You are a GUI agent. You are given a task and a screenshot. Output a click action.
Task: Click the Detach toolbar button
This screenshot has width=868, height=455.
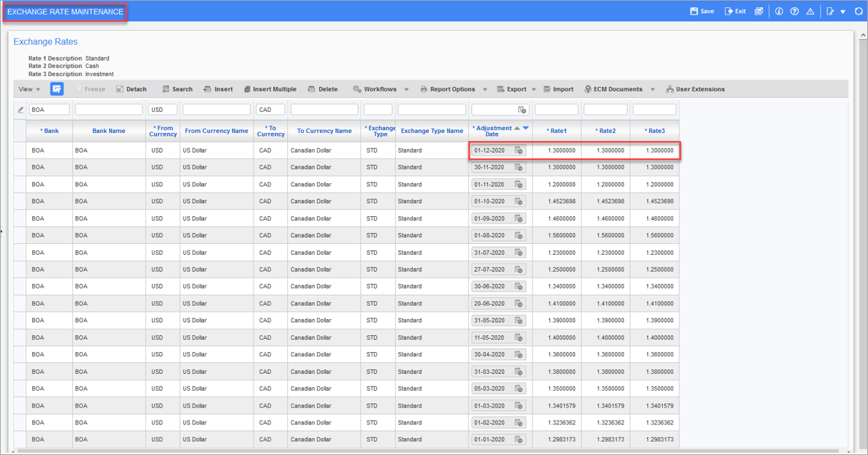pyautogui.click(x=132, y=89)
